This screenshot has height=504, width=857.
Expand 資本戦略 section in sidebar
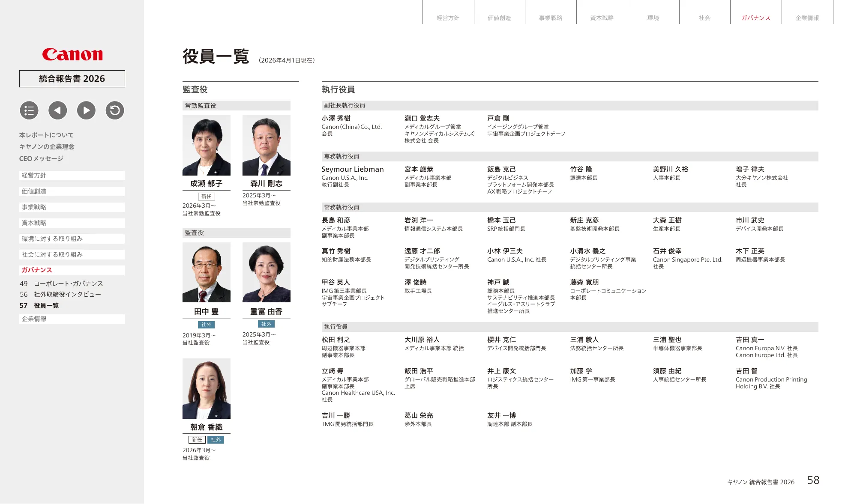(x=72, y=223)
